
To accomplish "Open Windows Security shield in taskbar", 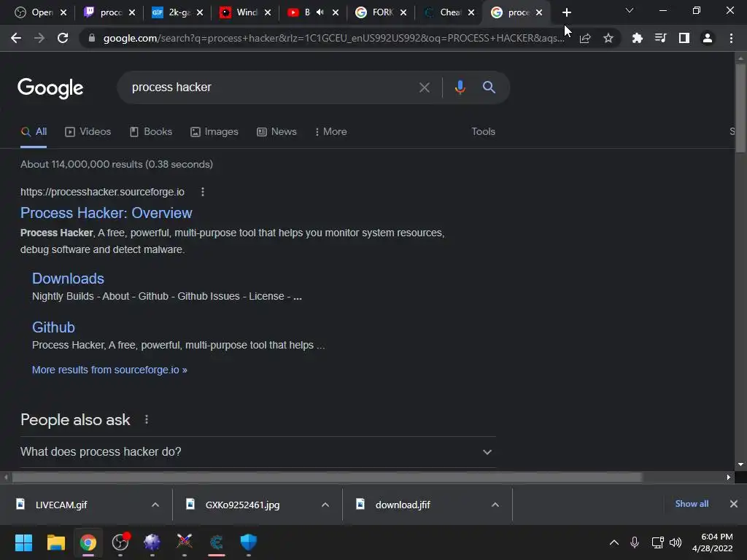I will pyautogui.click(x=248, y=542).
